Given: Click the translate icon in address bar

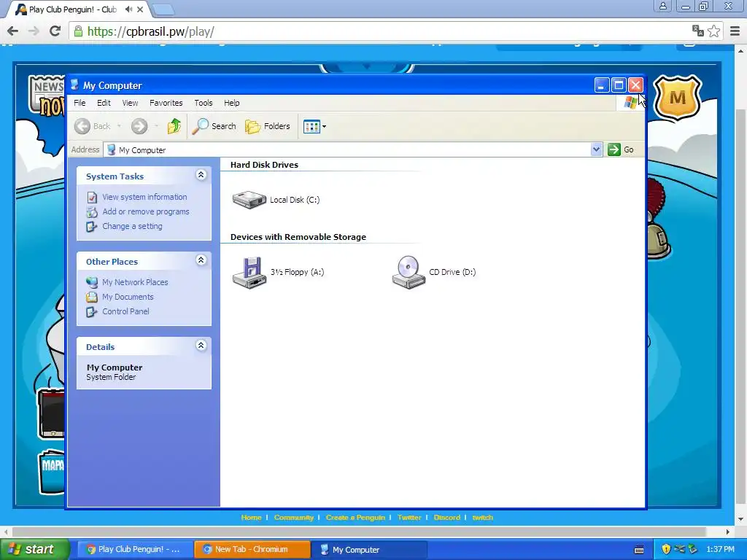Looking at the screenshot, I should click(698, 31).
